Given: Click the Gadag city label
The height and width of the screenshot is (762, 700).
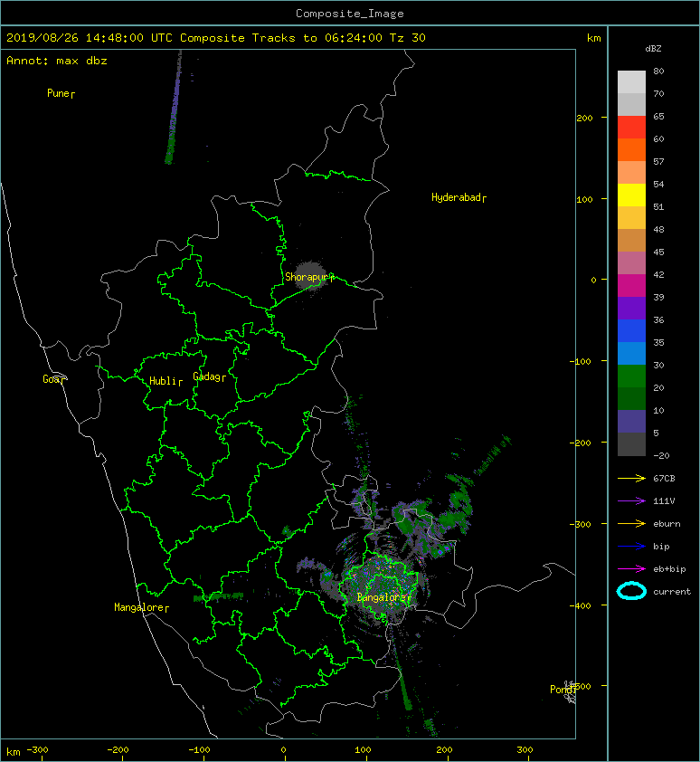Looking at the screenshot, I should click(x=210, y=376).
